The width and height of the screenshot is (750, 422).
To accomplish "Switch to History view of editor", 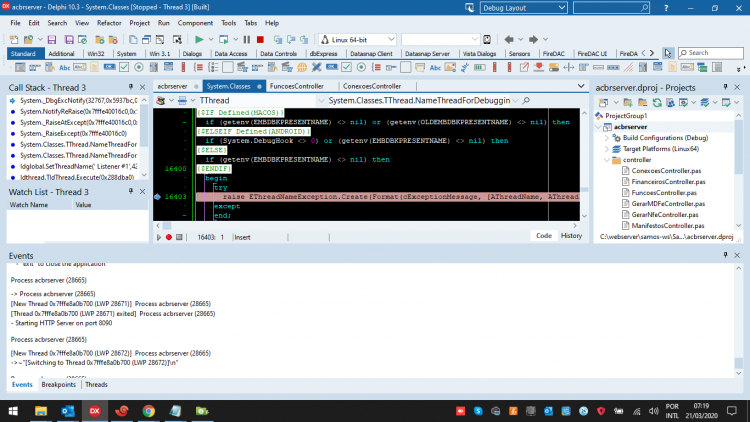I will pos(571,236).
